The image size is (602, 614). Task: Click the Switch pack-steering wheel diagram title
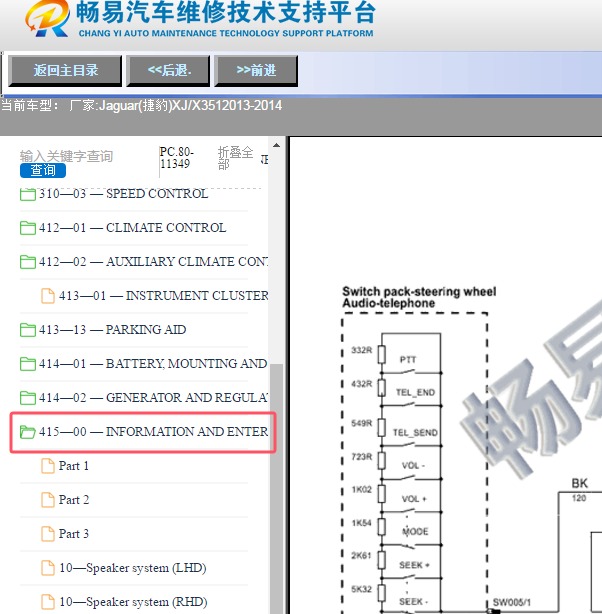pos(419,297)
